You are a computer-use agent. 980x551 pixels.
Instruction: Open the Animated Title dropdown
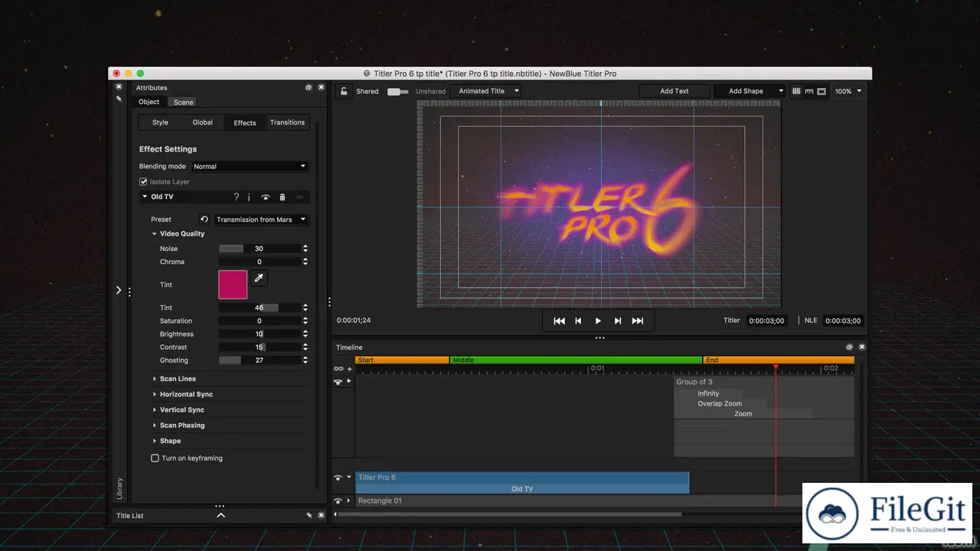(486, 91)
